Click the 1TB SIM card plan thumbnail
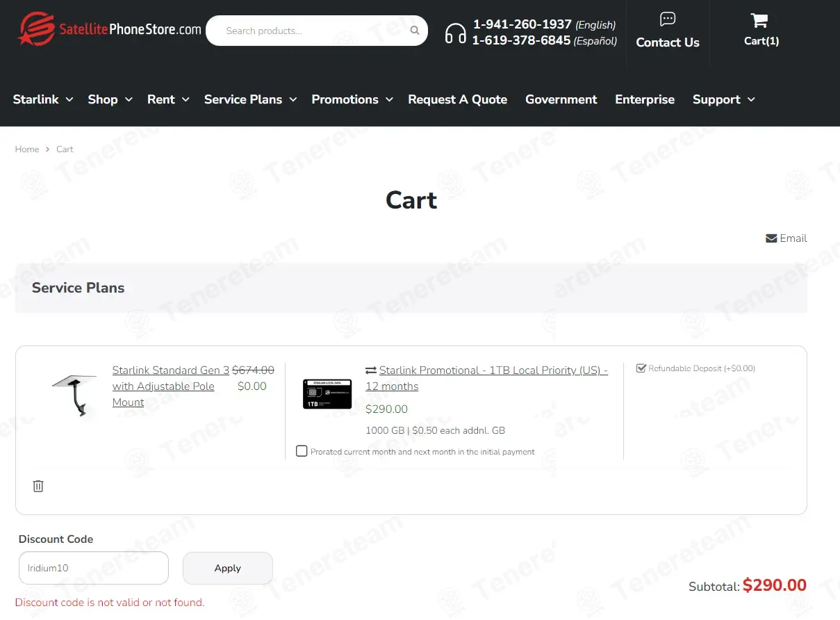This screenshot has width=840, height=620. pyautogui.click(x=327, y=394)
